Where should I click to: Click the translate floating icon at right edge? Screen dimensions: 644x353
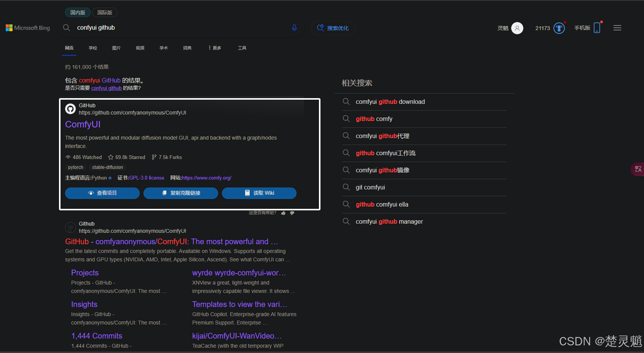pos(638,169)
